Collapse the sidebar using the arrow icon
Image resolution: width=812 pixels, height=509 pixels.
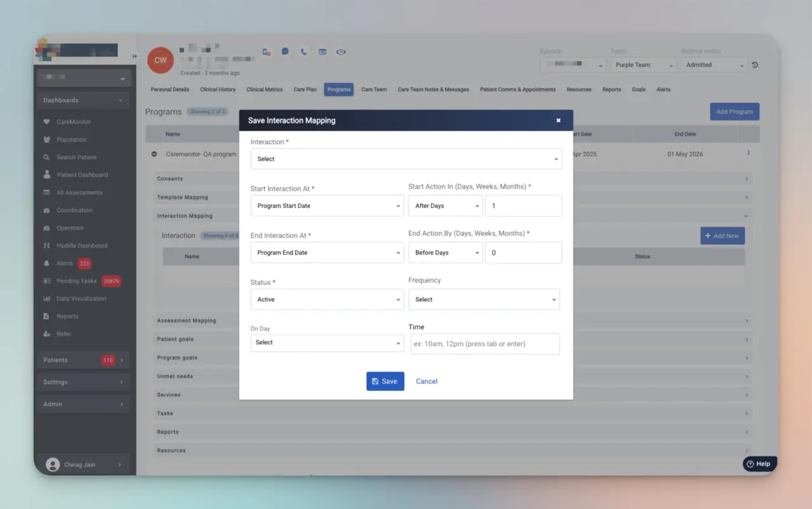click(134, 56)
